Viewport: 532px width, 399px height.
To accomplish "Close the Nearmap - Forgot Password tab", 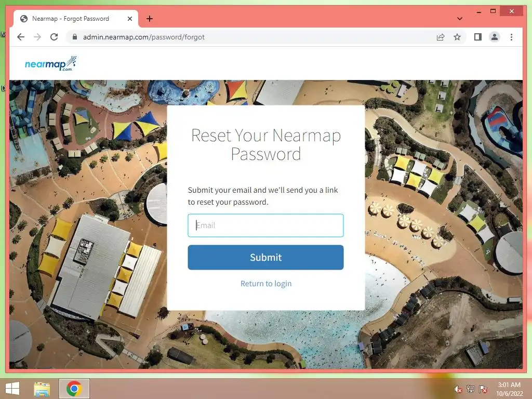I will (129, 19).
